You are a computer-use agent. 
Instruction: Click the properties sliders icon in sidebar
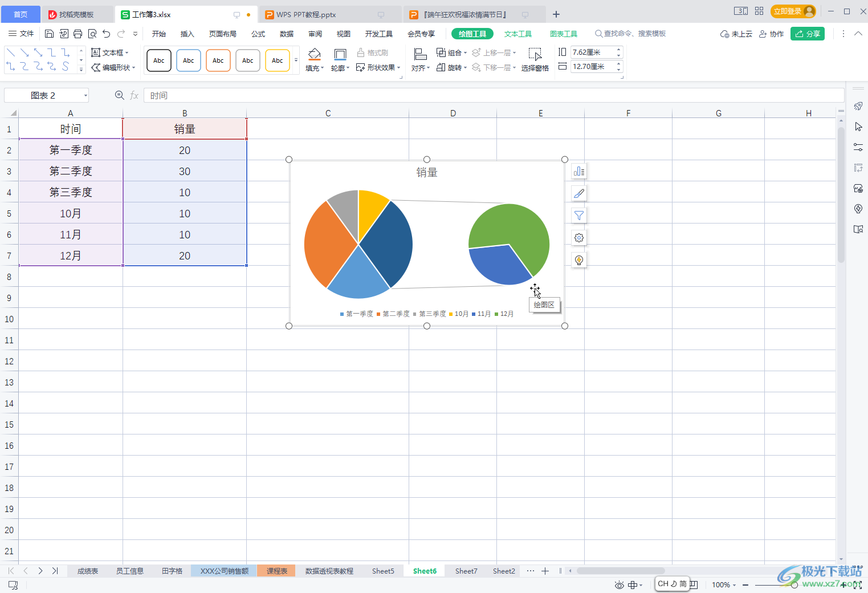click(858, 147)
